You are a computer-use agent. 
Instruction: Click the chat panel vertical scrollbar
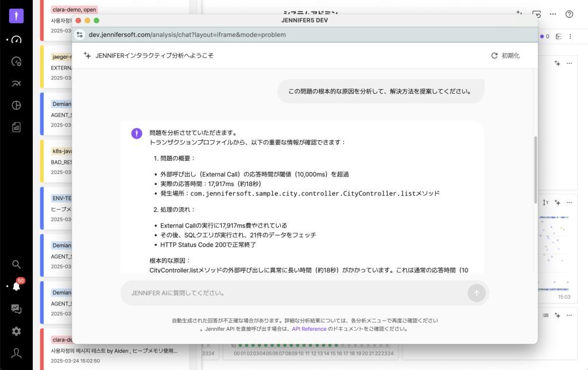[534, 172]
